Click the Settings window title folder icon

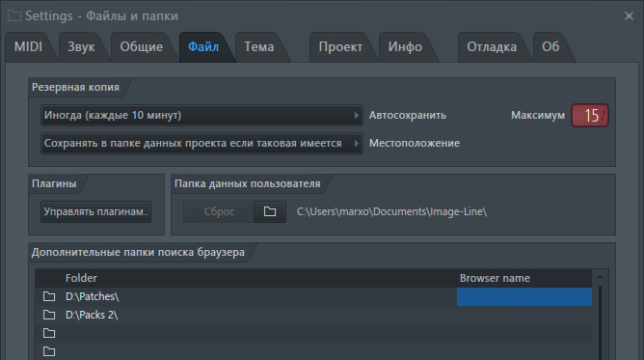pos(13,16)
